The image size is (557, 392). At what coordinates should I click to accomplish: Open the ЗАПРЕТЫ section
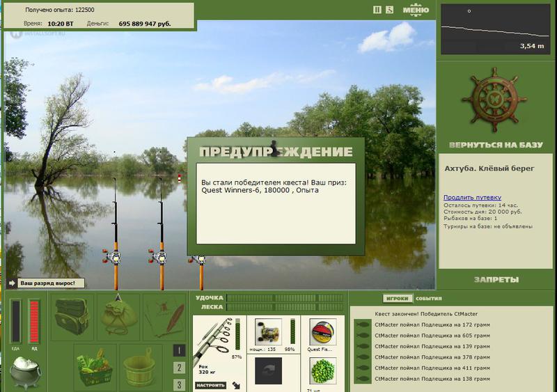496,280
